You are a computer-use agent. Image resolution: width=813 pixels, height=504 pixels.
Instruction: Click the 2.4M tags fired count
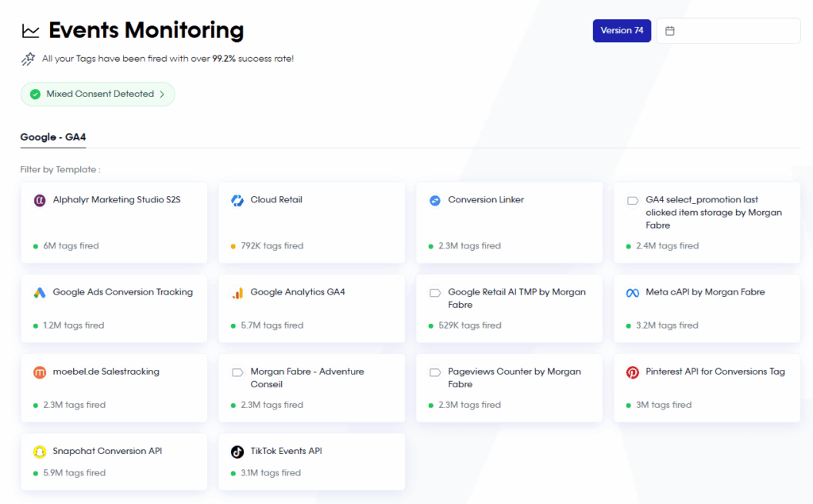667,246
